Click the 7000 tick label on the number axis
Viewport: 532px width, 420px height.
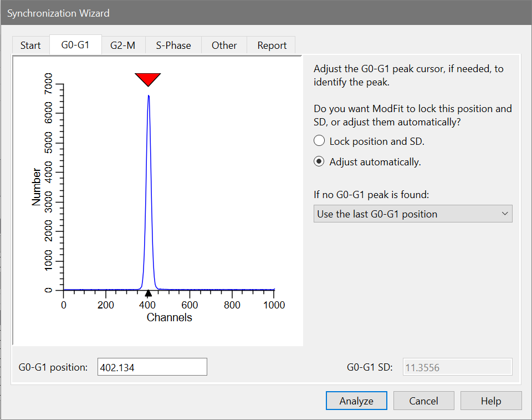click(48, 84)
